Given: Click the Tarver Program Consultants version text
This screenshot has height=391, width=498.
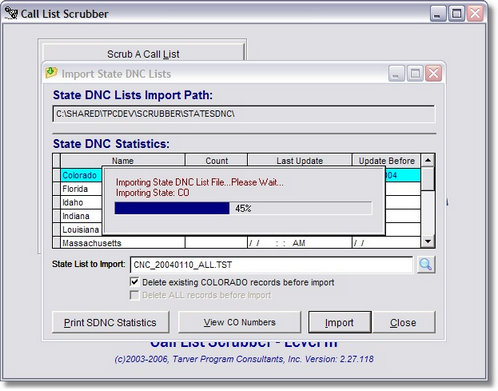Looking at the screenshot, I should [244, 359].
